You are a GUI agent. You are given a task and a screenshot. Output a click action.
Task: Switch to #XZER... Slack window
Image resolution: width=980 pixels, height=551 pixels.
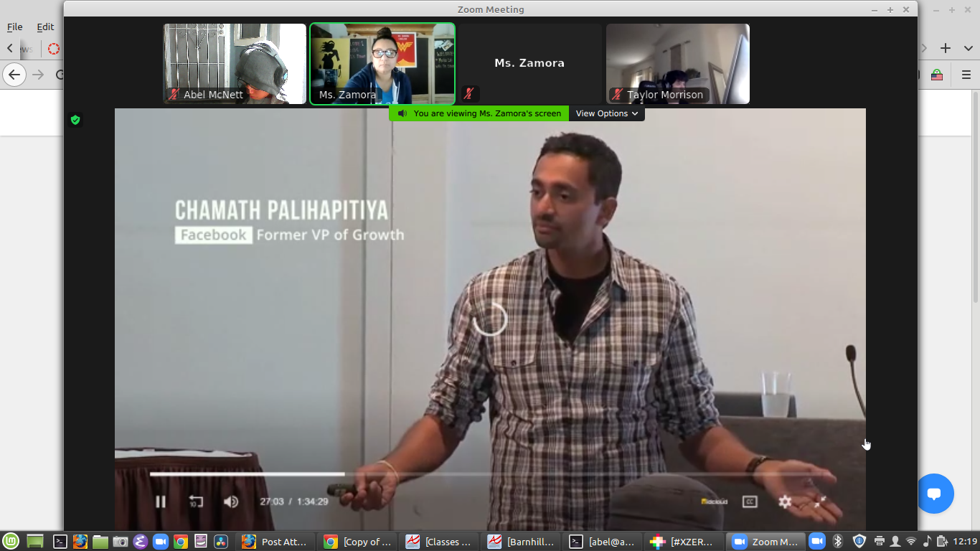(x=684, y=542)
